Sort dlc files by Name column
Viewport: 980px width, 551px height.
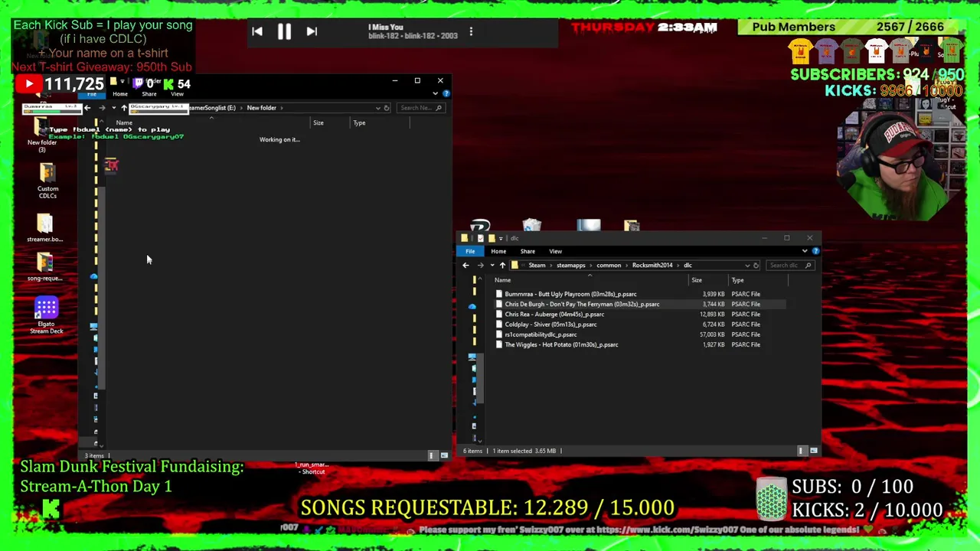pos(502,280)
